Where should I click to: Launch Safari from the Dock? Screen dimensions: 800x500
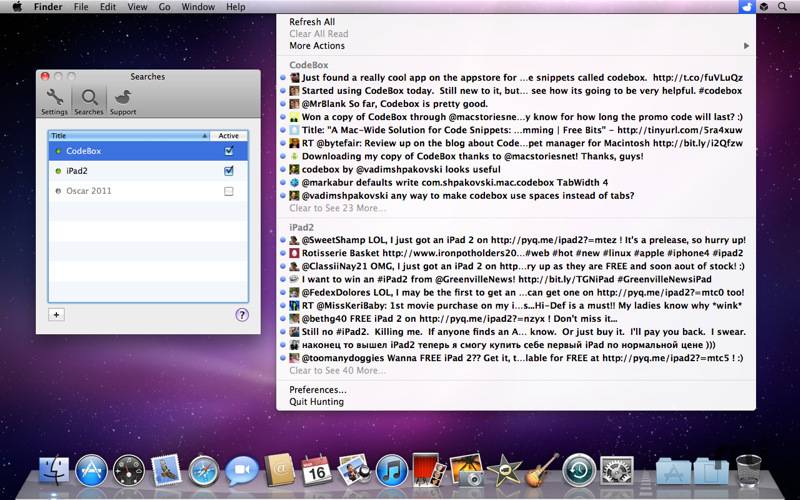[204, 470]
